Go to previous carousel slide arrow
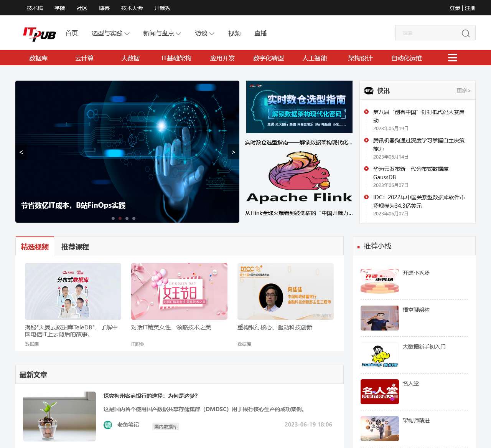 coord(21,152)
